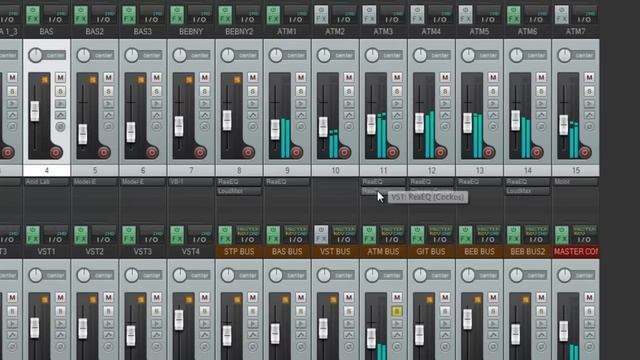Open the VB-1 plugin on track 7
640x360 pixels.
coord(191,182)
